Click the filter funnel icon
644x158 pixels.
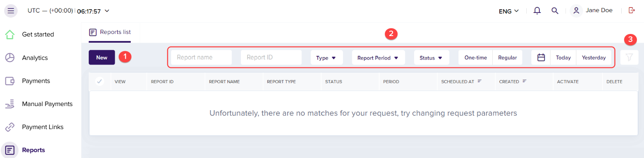click(629, 57)
